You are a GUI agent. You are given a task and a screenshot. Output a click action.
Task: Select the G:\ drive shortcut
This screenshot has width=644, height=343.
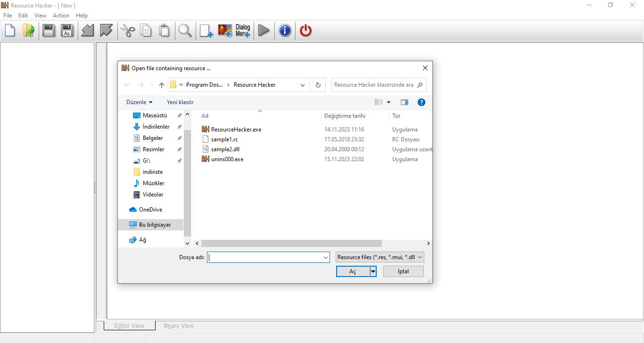tap(146, 161)
